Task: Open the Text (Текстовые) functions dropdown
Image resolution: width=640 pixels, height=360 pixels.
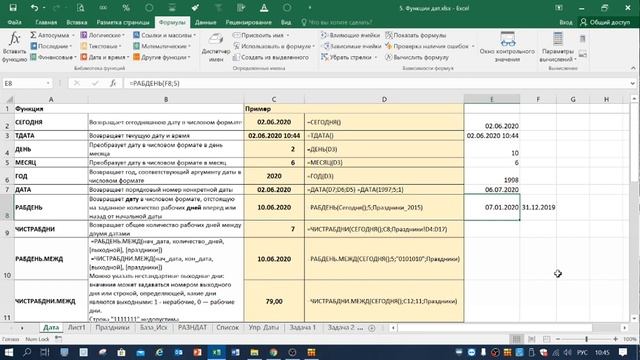Action: [101, 46]
